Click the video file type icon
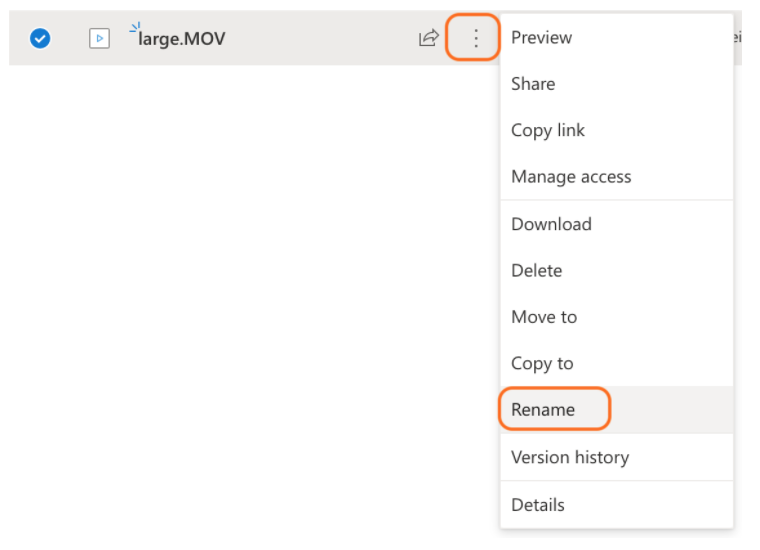Image resolution: width=760 pixels, height=550 pixels. click(x=99, y=38)
